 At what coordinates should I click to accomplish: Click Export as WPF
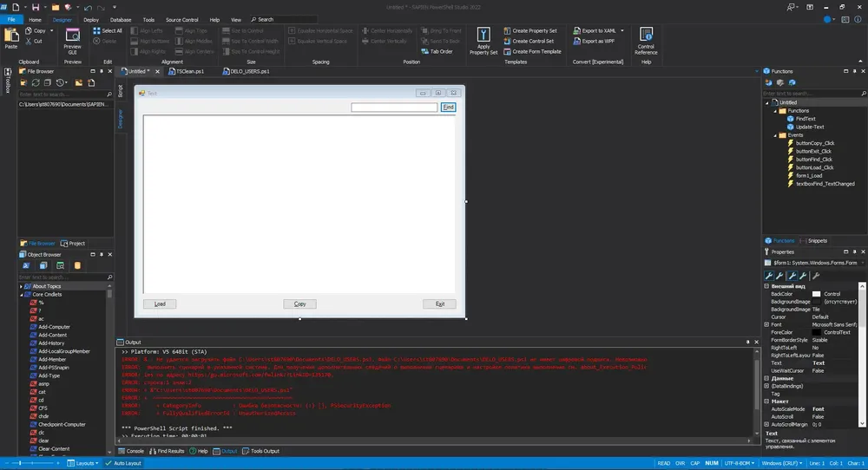pyautogui.click(x=594, y=41)
